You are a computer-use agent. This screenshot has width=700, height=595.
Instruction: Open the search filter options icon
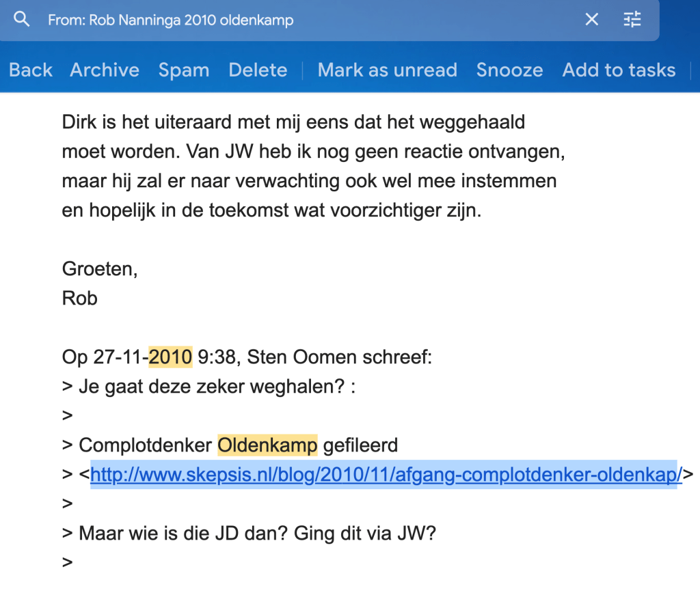(x=632, y=20)
